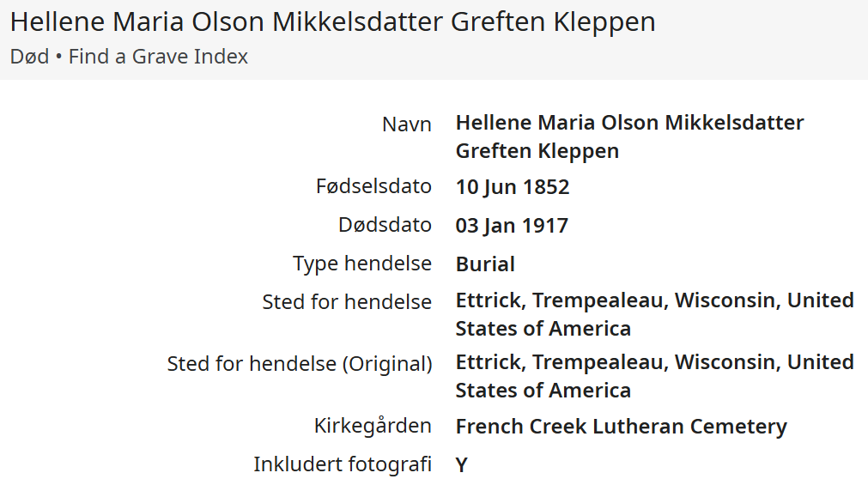Select the Ettrick place value beside Sted for hendelse
Viewport: 868px width, 485px height.
tap(654, 314)
